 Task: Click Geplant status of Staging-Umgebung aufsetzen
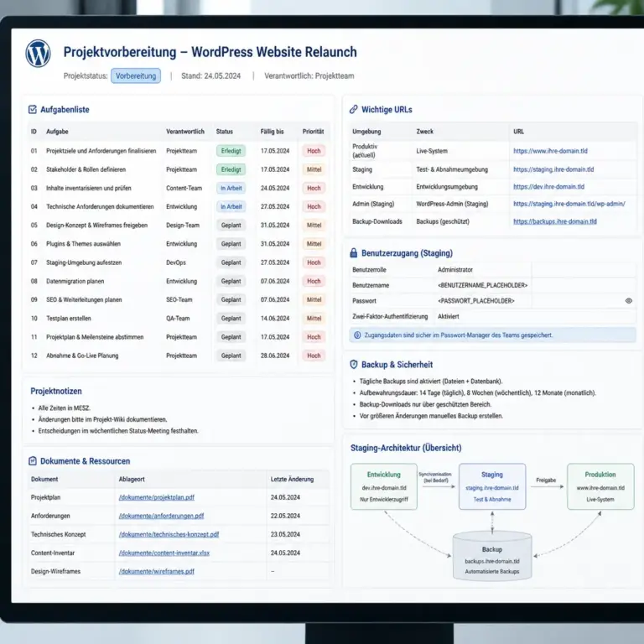(231, 262)
